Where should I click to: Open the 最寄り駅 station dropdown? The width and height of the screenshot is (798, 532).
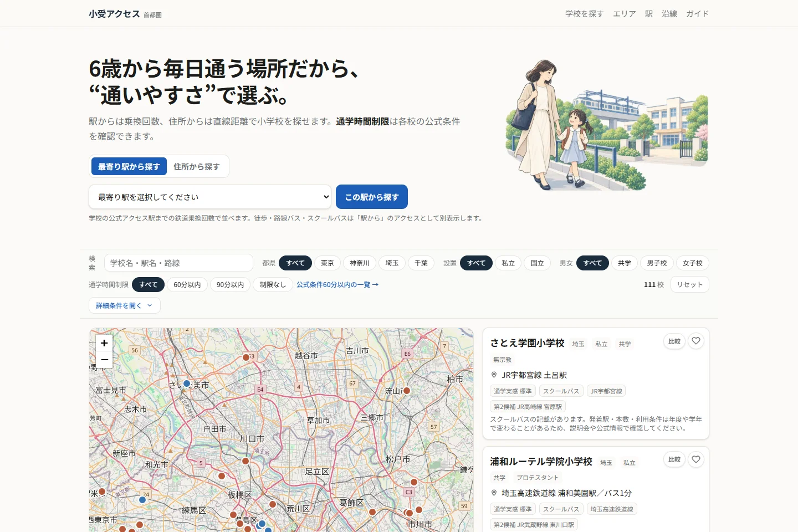click(210, 197)
